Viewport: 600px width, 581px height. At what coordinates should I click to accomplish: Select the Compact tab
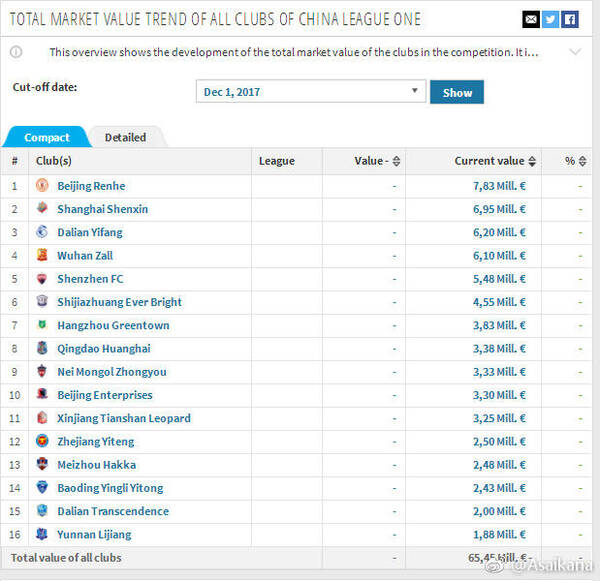pos(47,137)
